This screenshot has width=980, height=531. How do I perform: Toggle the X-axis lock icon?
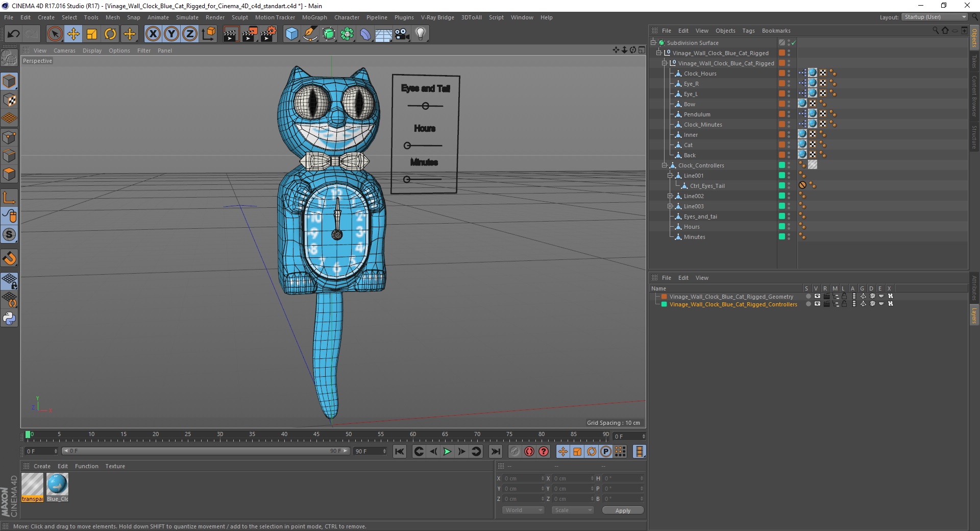(x=153, y=34)
